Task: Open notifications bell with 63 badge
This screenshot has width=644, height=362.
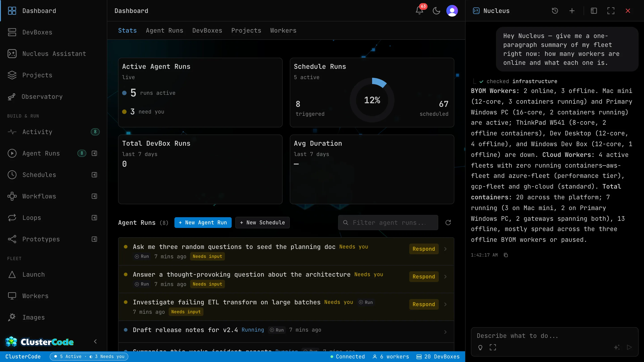Action: coord(420,11)
